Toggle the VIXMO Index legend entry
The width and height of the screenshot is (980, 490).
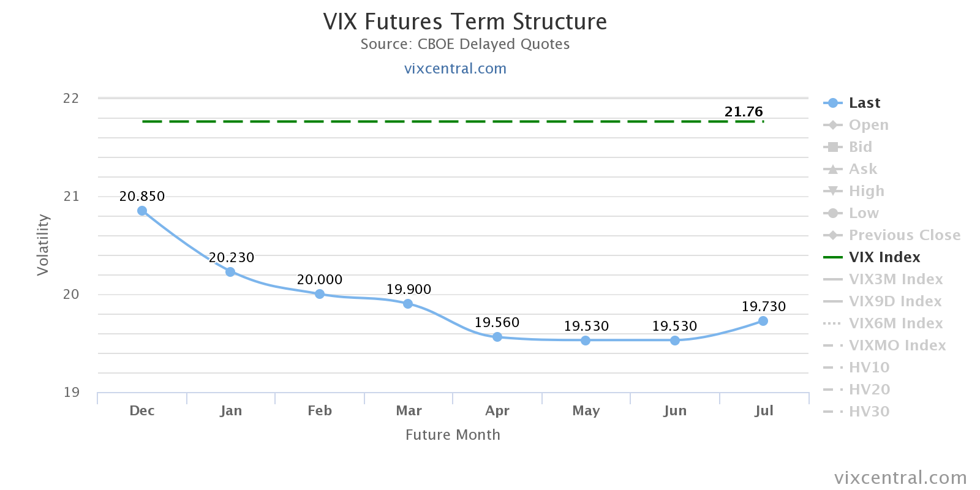(x=897, y=345)
